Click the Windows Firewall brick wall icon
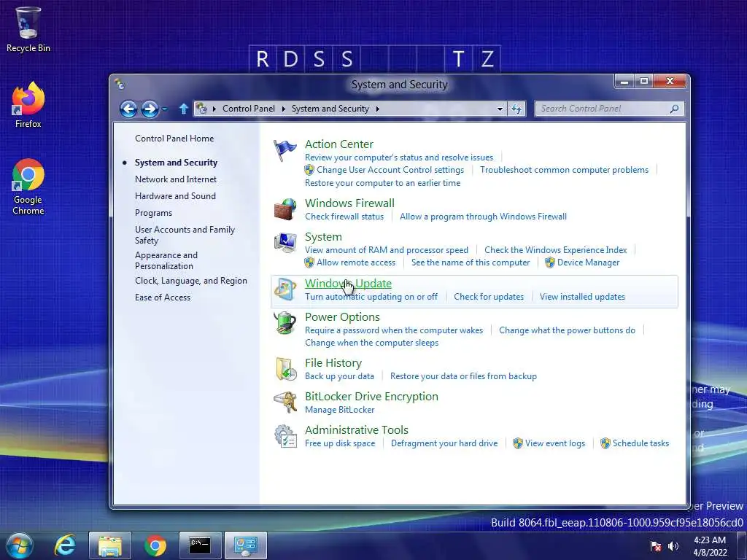This screenshot has height=560, width=747. click(x=285, y=209)
